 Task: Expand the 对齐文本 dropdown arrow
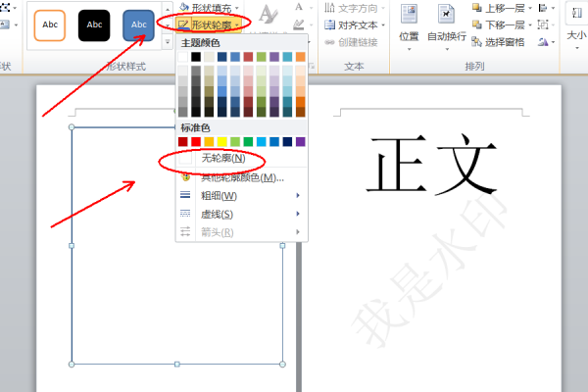tap(383, 25)
